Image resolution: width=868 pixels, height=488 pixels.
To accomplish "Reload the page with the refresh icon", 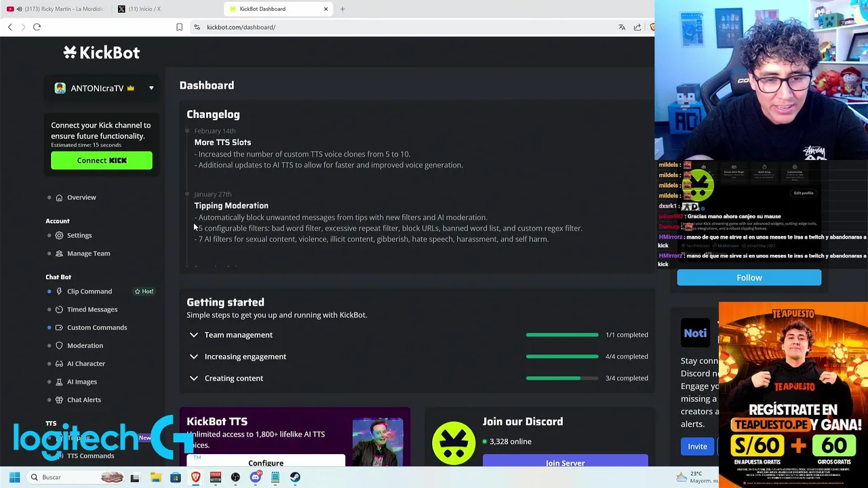I will coord(37,27).
